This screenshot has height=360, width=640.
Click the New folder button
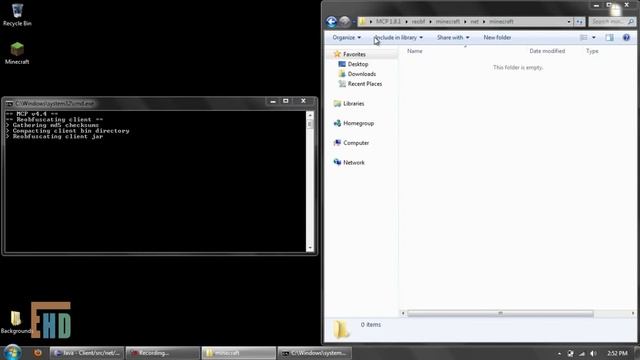(x=497, y=38)
